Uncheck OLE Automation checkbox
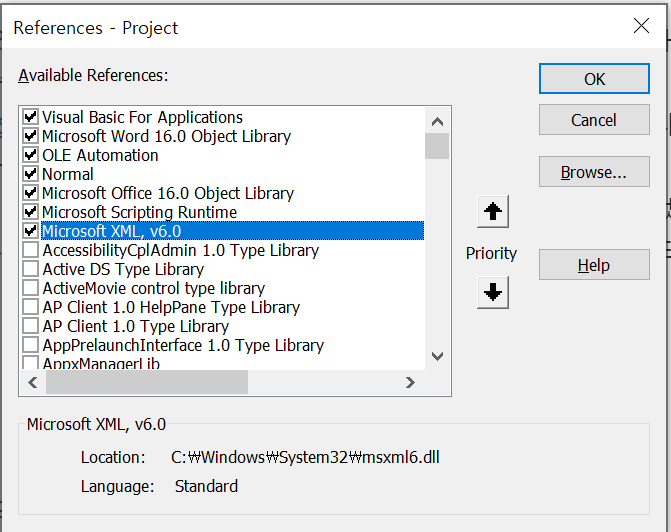671x532 pixels. [x=30, y=155]
